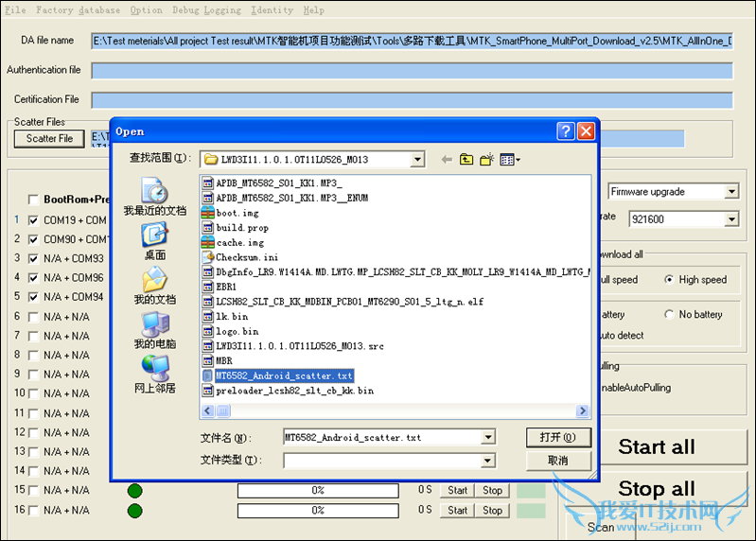This screenshot has width=756, height=541.
Task: Select the LCSH82_SLT_CB_KK_MDBIN elf file
Action: [343, 302]
